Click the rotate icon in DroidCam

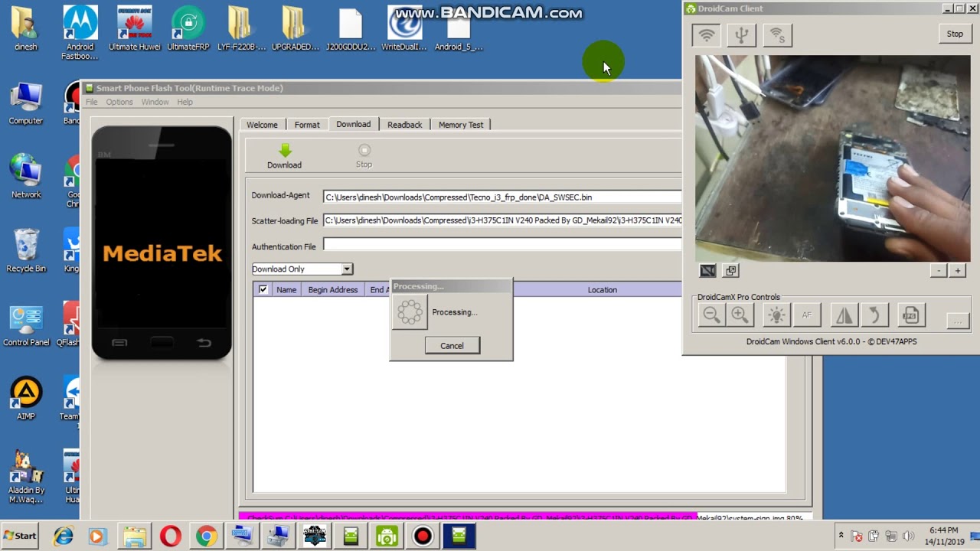(x=874, y=315)
